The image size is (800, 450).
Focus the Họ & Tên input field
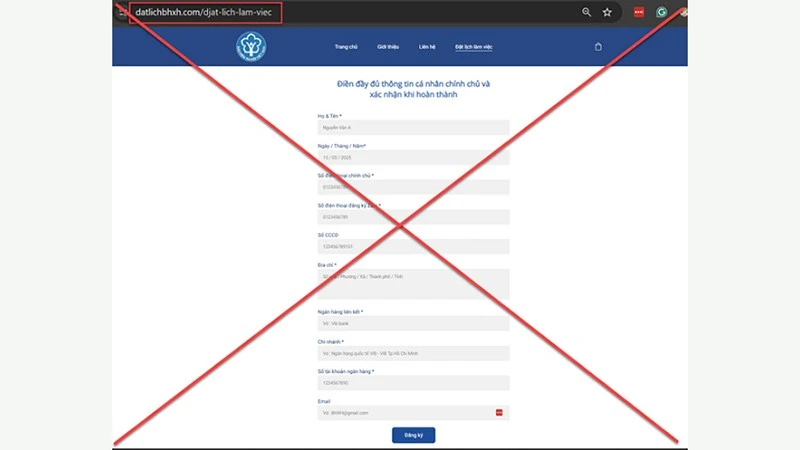pos(413,128)
